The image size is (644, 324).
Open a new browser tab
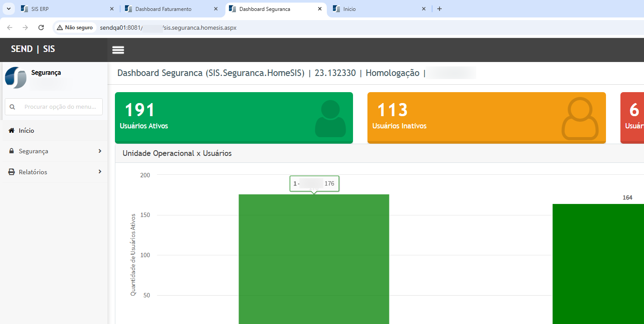[x=440, y=9]
